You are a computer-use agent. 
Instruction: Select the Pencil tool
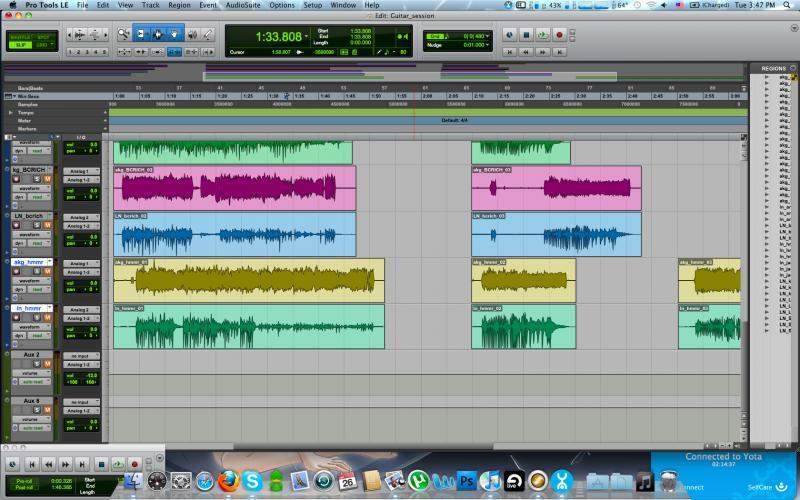tap(207, 34)
